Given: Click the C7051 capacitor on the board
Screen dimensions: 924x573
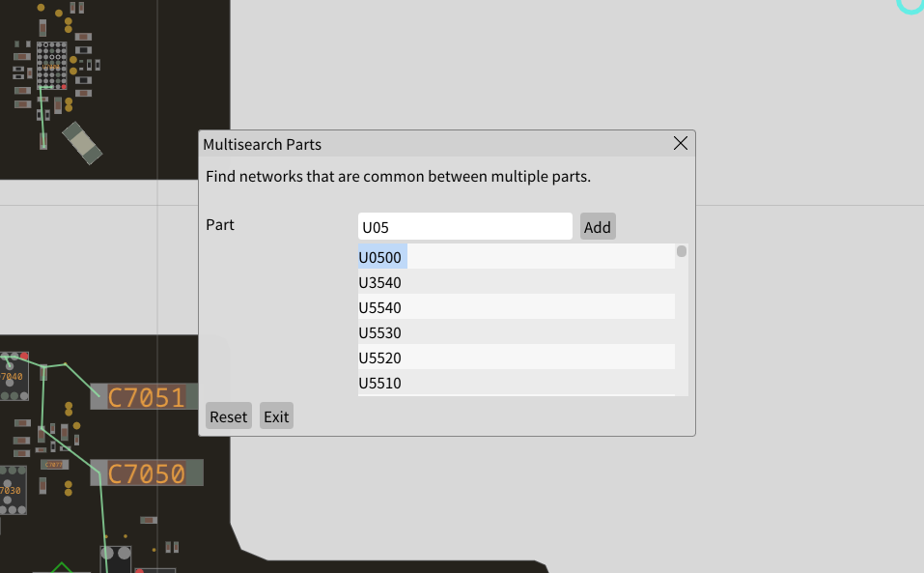Looking at the screenshot, I should tap(145, 397).
